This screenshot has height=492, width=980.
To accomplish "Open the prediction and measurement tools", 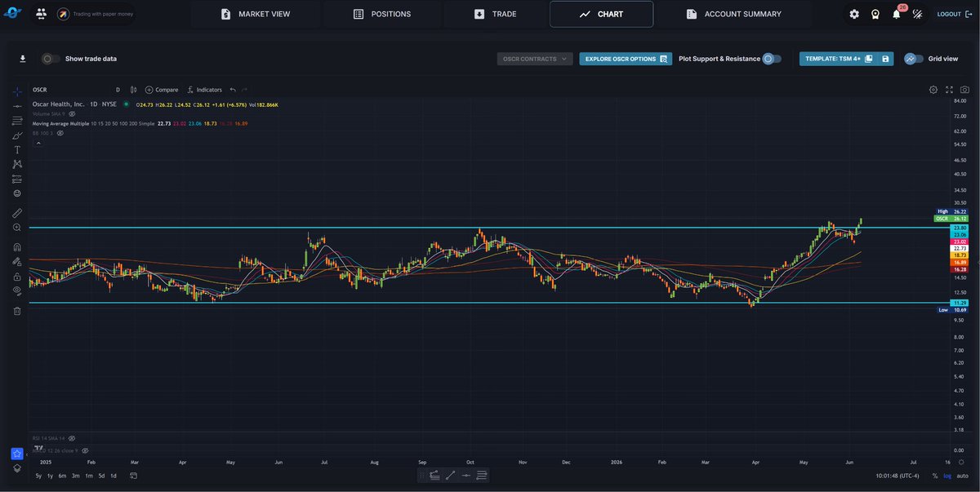I will (x=17, y=179).
